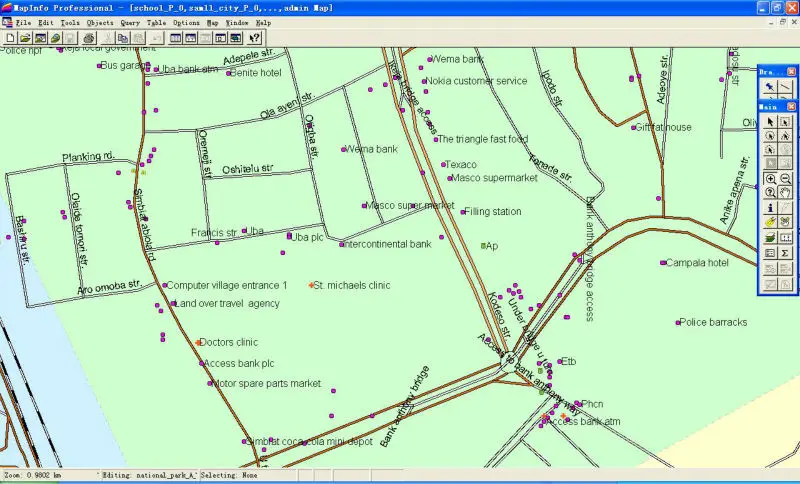Click the Open Table folder icon
This screenshot has width=800, height=484.
[x=25, y=38]
